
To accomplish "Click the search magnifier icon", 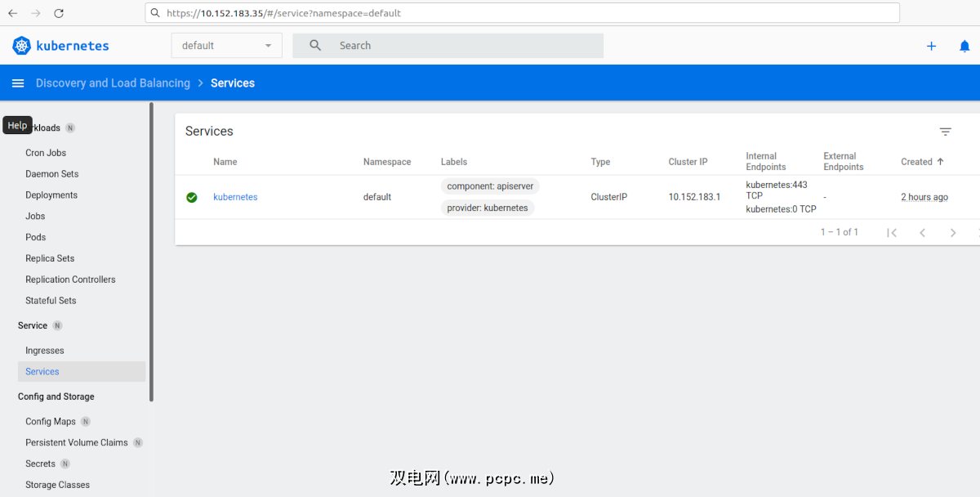I will pyautogui.click(x=315, y=46).
